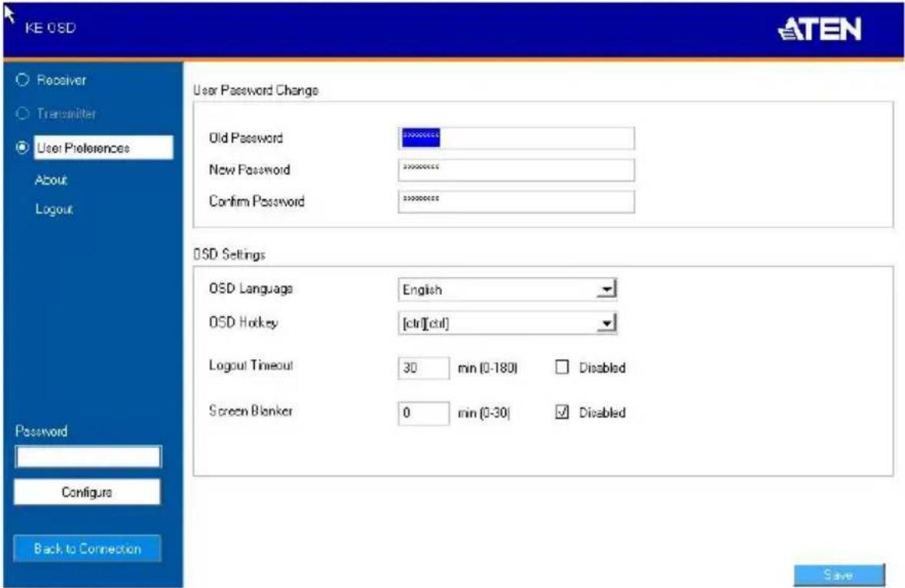Click the English language combo box
This screenshot has height=588, width=905.
click(x=506, y=289)
